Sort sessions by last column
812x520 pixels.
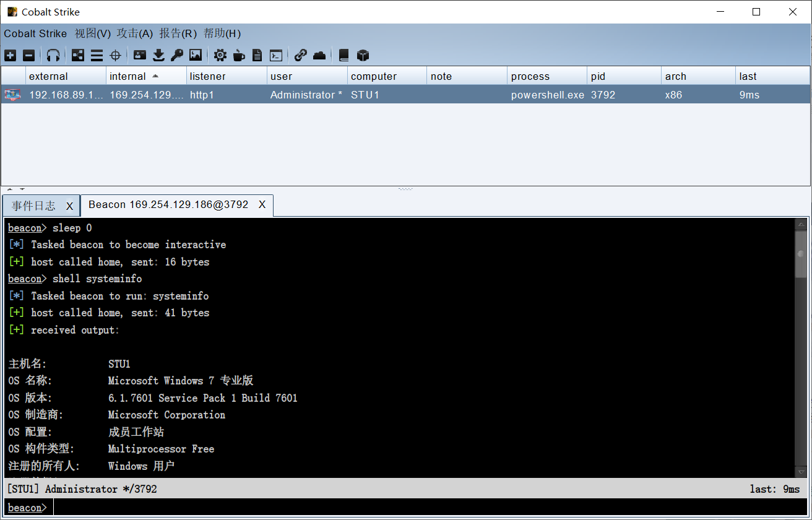pos(772,76)
